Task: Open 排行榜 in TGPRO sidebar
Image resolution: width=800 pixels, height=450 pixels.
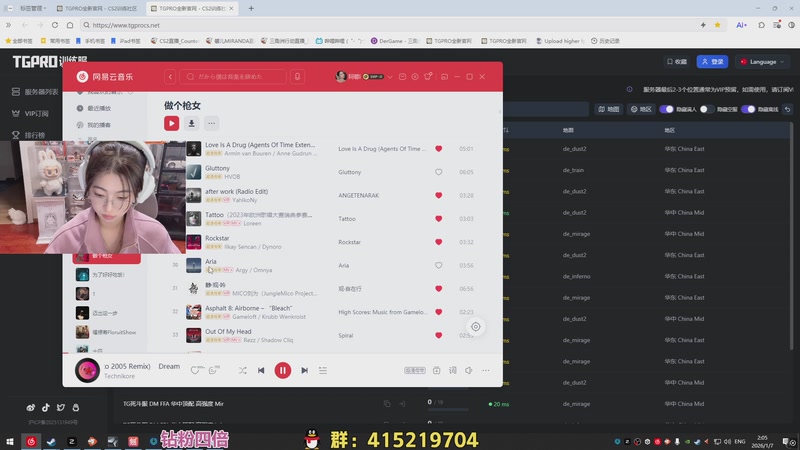Action: (x=29, y=135)
